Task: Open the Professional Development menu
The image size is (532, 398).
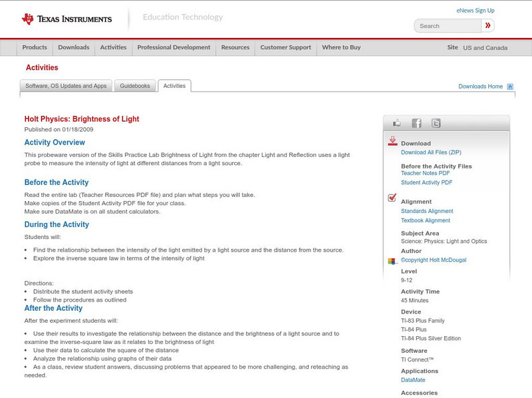Action: coord(174,47)
